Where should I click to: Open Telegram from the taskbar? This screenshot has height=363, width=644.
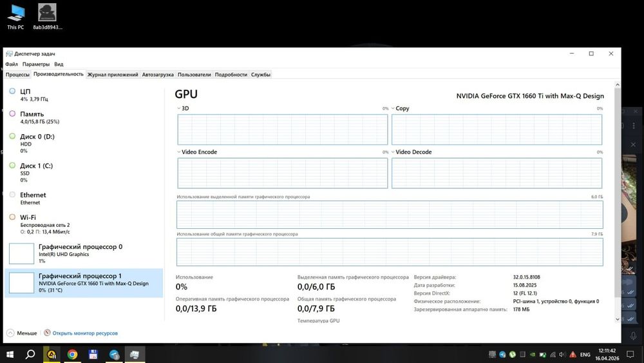pyautogui.click(x=114, y=355)
